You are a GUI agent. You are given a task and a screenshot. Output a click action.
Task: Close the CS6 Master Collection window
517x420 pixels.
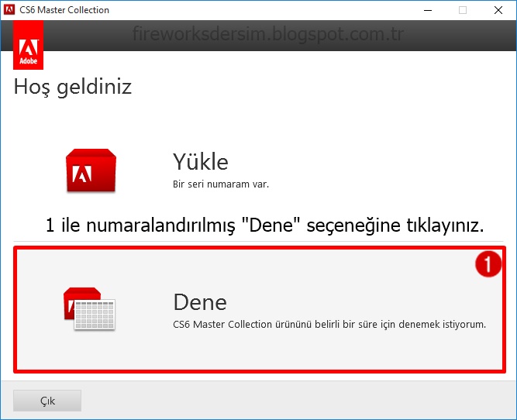click(x=498, y=10)
